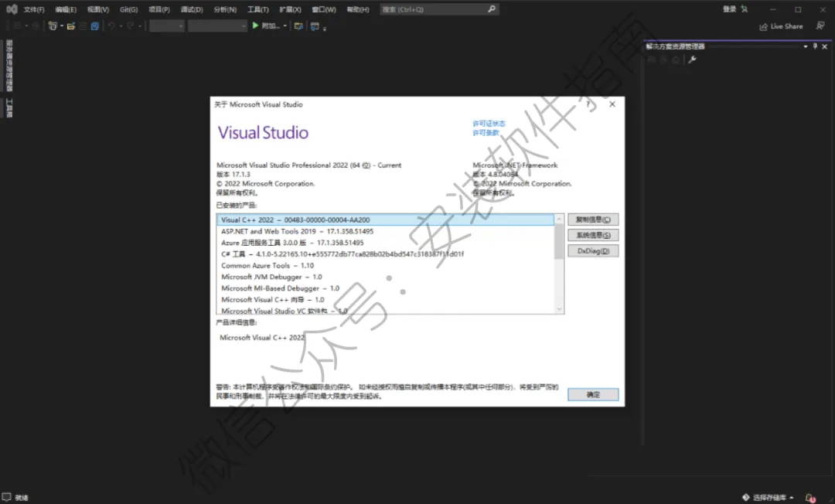The image size is (835, 504).
Task: Open the 工具箱 side tab
Action: (x=9, y=108)
